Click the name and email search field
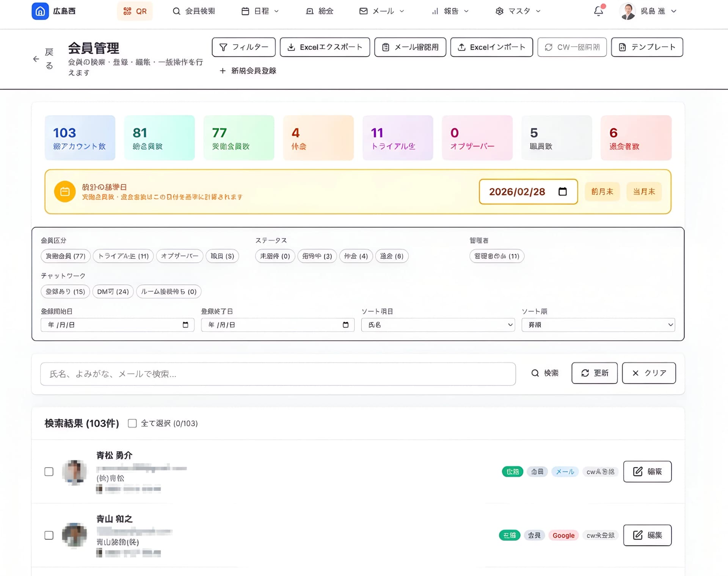Screen dimensions: 728x576 tap(278, 374)
